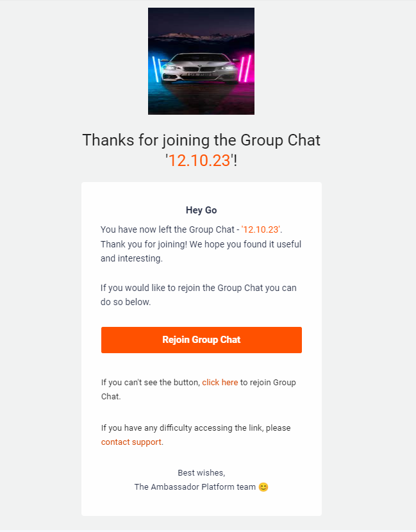Viewport: 416px width, 532px height.
Task: Click the 'and interesting.' text line
Action: pyautogui.click(x=131, y=258)
